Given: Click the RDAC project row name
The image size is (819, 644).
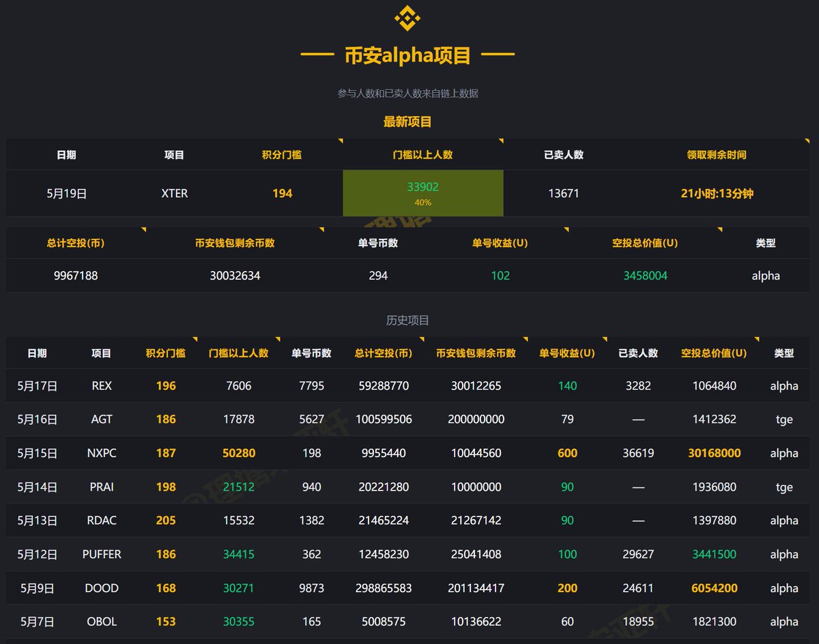Looking at the screenshot, I should (102, 521).
